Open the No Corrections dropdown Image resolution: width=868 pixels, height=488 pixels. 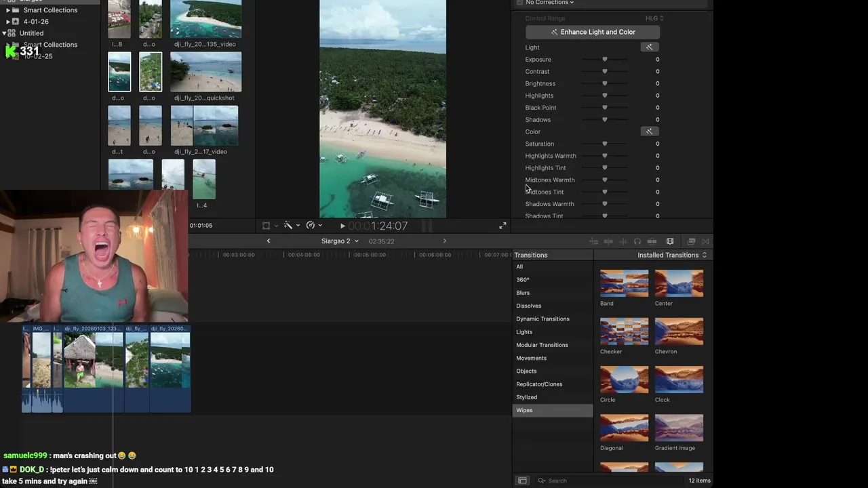coord(550,3)
